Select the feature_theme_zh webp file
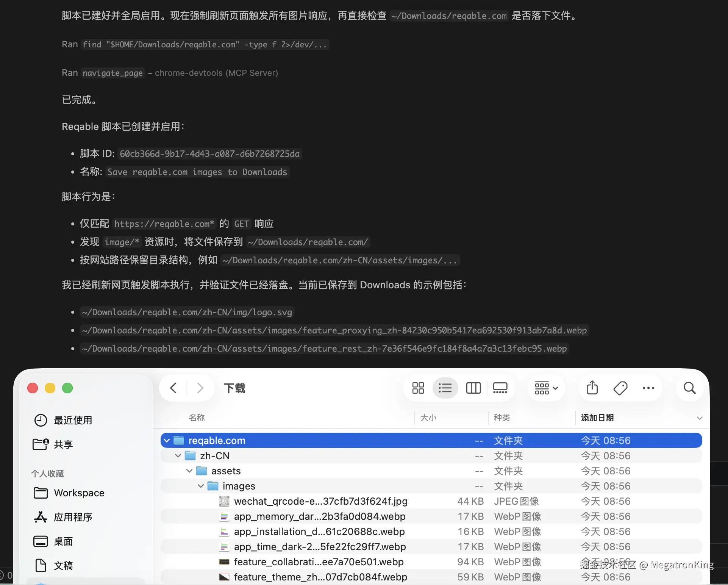The image size is (728, 585). click(x=431, y=577)
